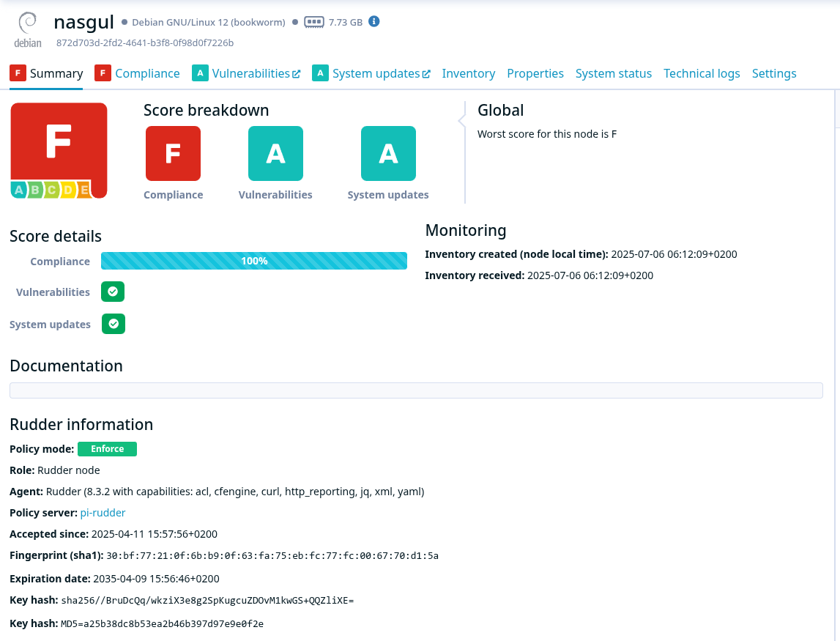This screenshot has width=840, height=641.
Task: Click 'Worst score for this node is F'
Action: point(547,134)
